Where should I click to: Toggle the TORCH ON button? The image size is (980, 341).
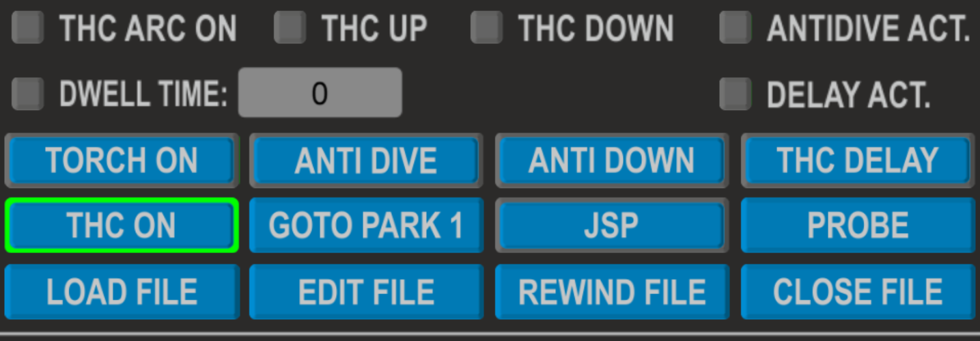click(122, 161)
